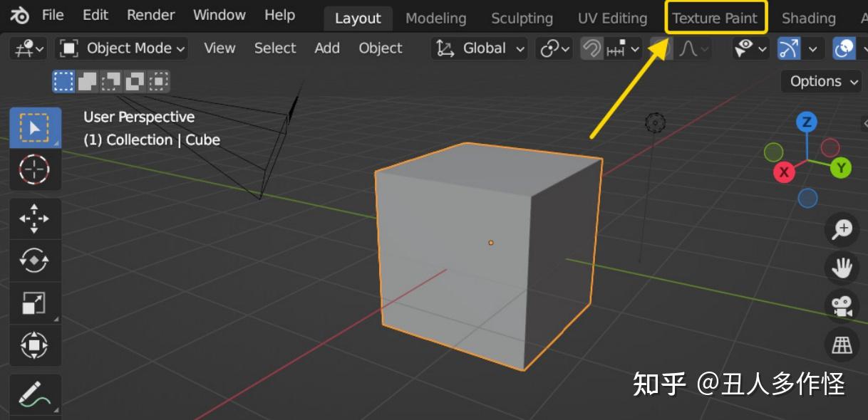Select the Select Box tool

click(x=35, y=127)
